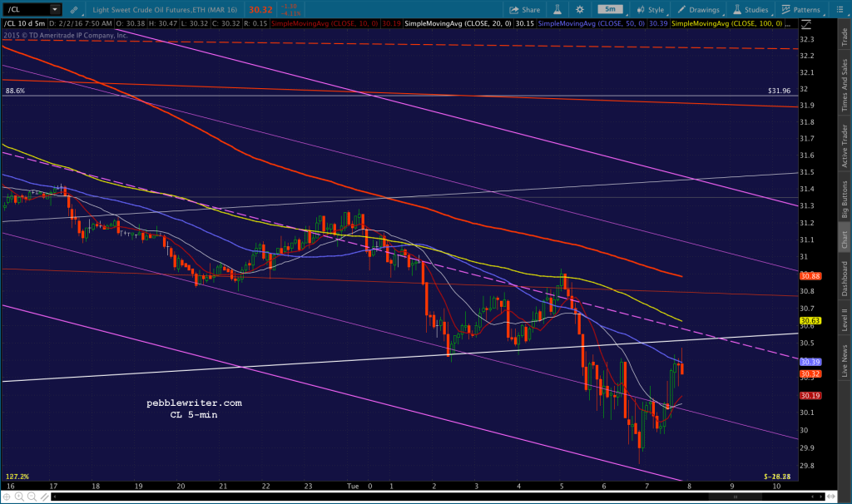This screenshot has height=504, width=852.
Task: Click the crosshair pan icon at bottom-left
Action: tap(7, 497)
